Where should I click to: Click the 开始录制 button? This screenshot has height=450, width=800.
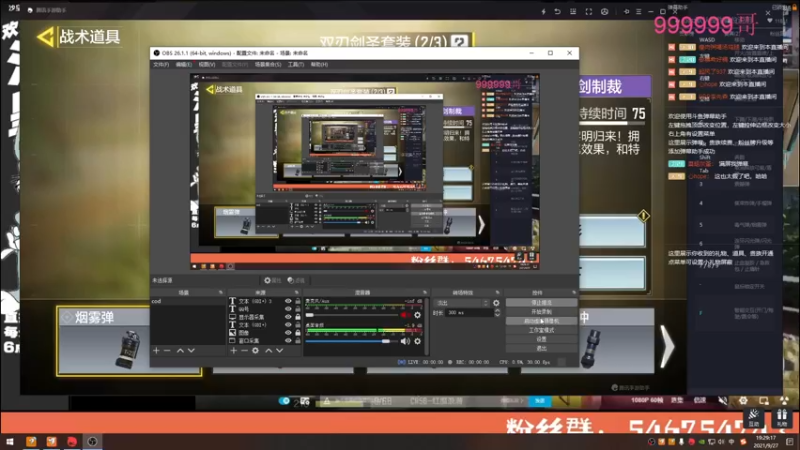(541, 312)
